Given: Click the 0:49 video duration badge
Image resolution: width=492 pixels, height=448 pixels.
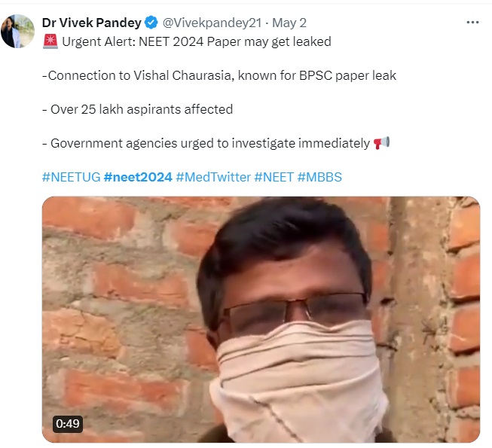Looking at the screenshot, I should pos(67,423).
